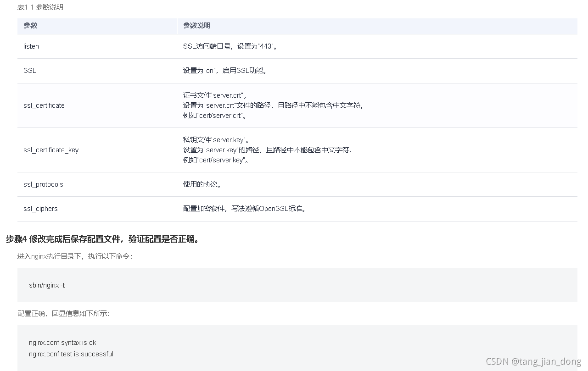
Task: Click the SSL port 443 description text
Action: (230, 46)
